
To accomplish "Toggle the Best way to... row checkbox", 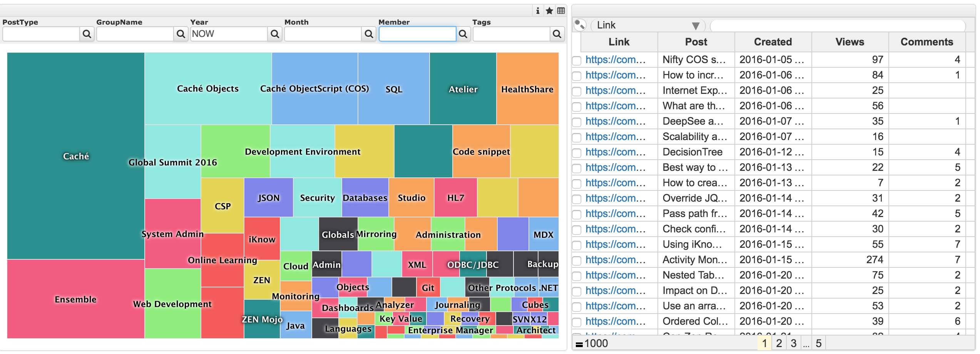I will [577, 168].
